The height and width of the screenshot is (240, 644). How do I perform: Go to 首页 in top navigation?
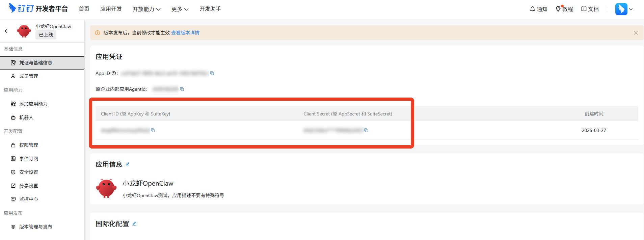click(x=84, y=9)
